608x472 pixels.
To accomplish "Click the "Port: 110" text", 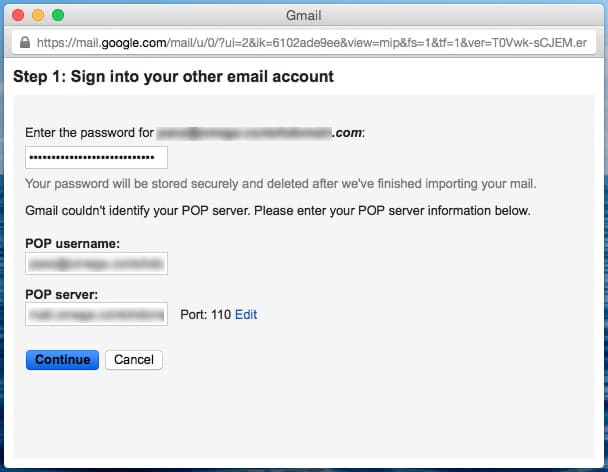I will coord(205,314).
